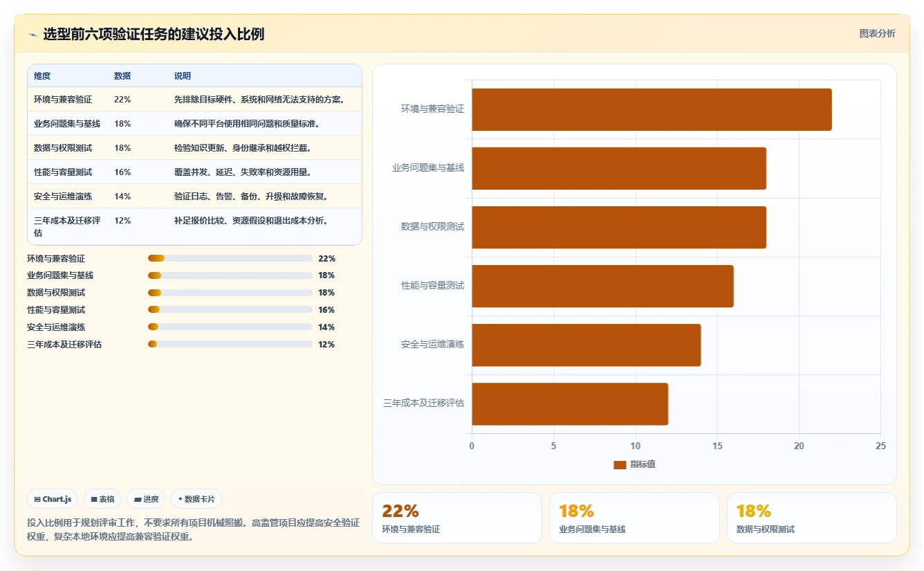Click the 三年成本及迁移评估 cell in the table
Screen dimensions: 924x571
coord(67,226)
